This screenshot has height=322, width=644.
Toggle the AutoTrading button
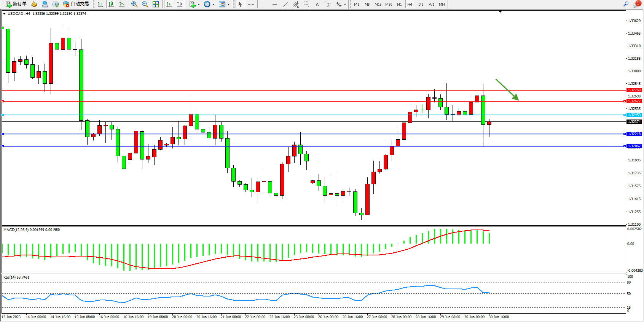pos(76,4)
